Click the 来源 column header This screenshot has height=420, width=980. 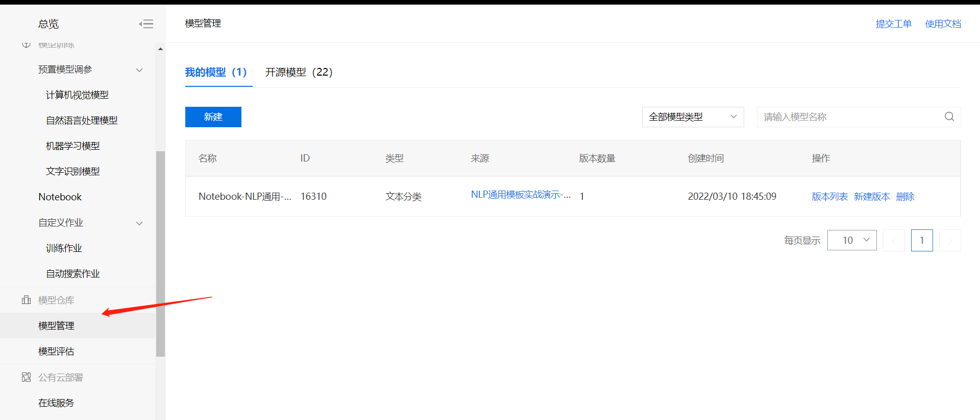(x=480, y=158)
